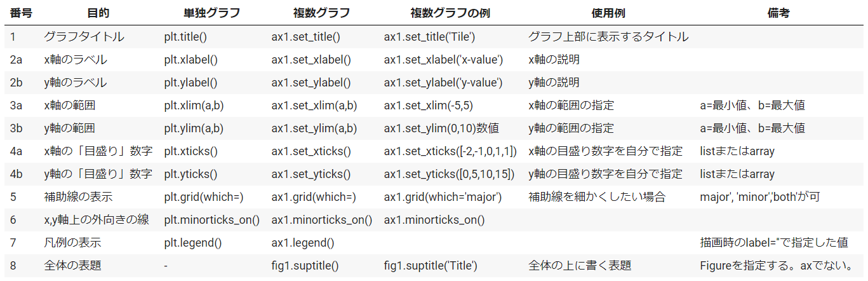This screenshot has height=281, width=868.
Task: Click the 複数グラフの例 column header
Action: tap(450, 12)
